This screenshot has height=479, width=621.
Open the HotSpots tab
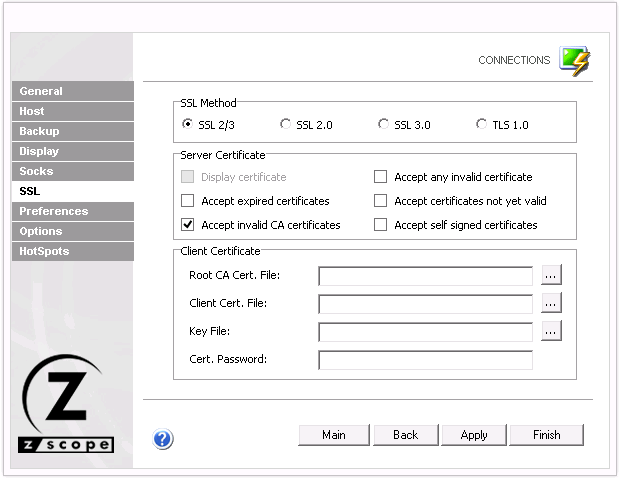pos(73,251)
